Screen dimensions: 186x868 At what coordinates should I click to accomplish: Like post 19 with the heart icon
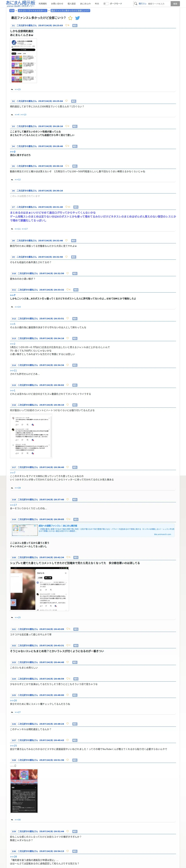point(68,519)
